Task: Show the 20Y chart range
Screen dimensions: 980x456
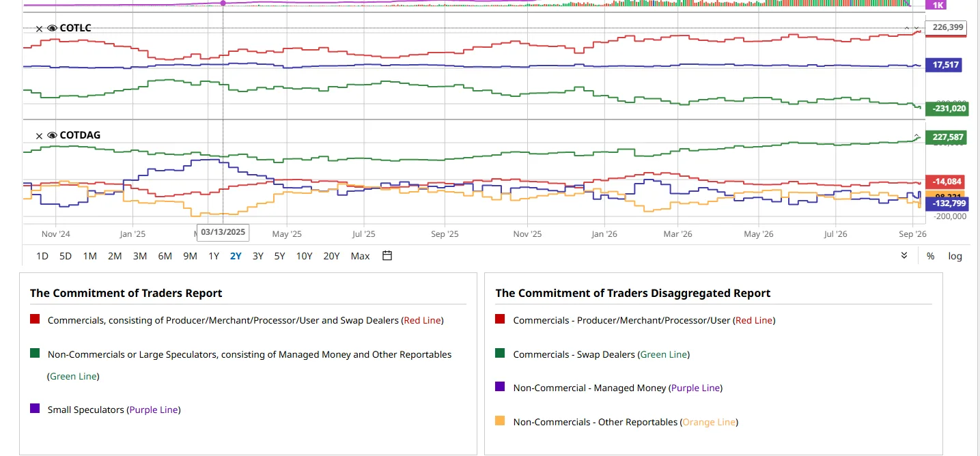Action: 331,257
